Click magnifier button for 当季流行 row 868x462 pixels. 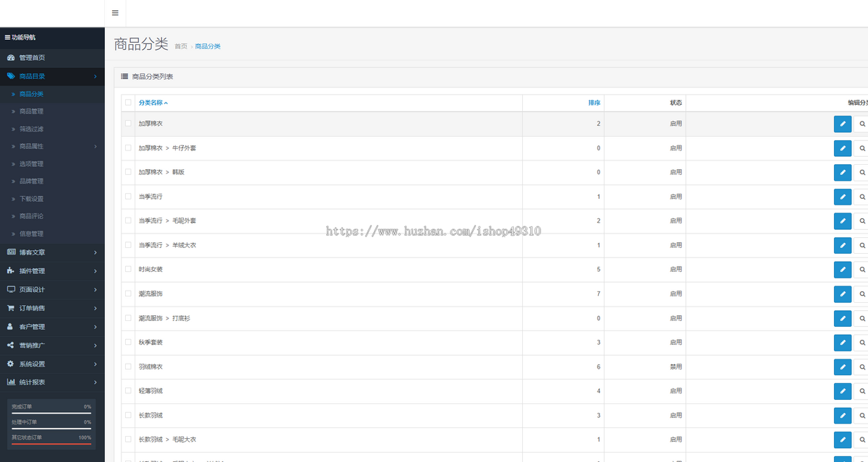(x=861, y=197)
